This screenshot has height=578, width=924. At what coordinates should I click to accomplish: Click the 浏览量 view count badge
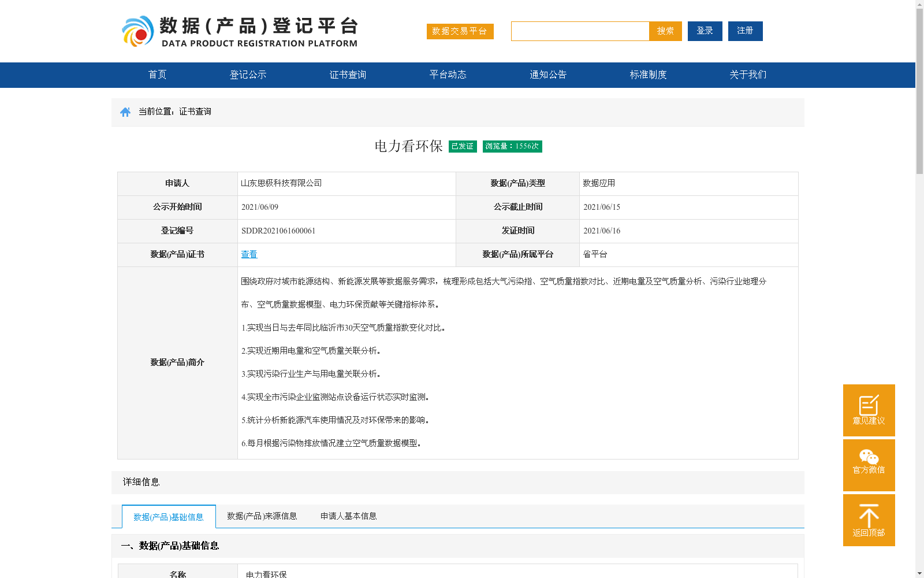pos(512,146)
